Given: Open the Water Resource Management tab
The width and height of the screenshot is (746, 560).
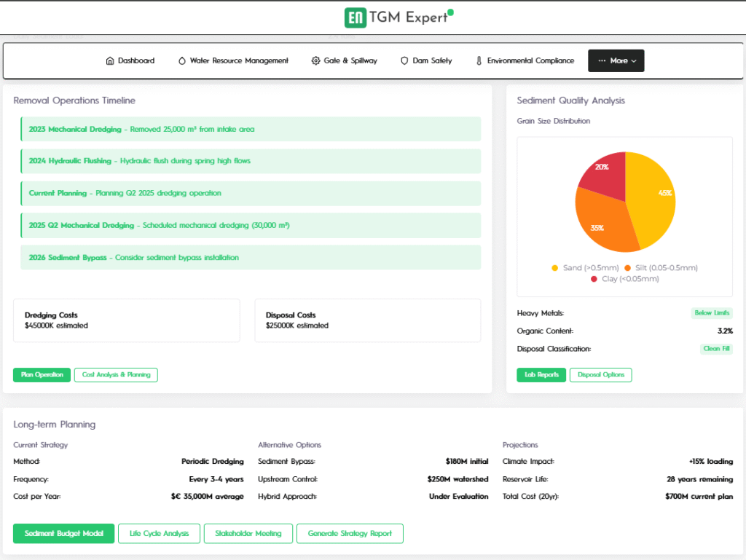Looking at the screenshot, I should click(239, 61).
